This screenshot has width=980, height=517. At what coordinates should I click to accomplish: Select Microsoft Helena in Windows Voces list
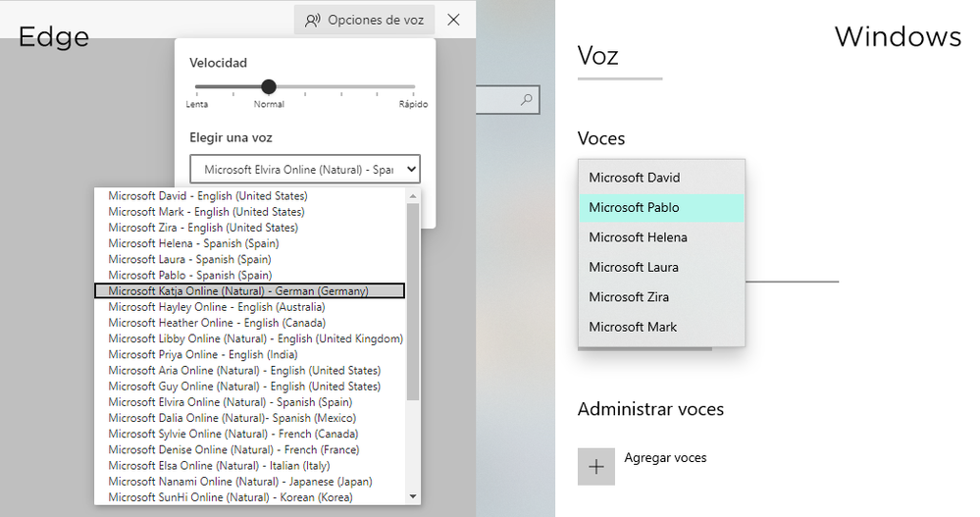661,237
